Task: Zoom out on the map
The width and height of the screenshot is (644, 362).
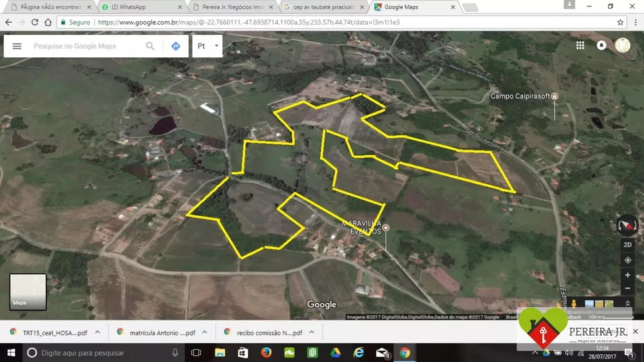Action: coord(627,289)
